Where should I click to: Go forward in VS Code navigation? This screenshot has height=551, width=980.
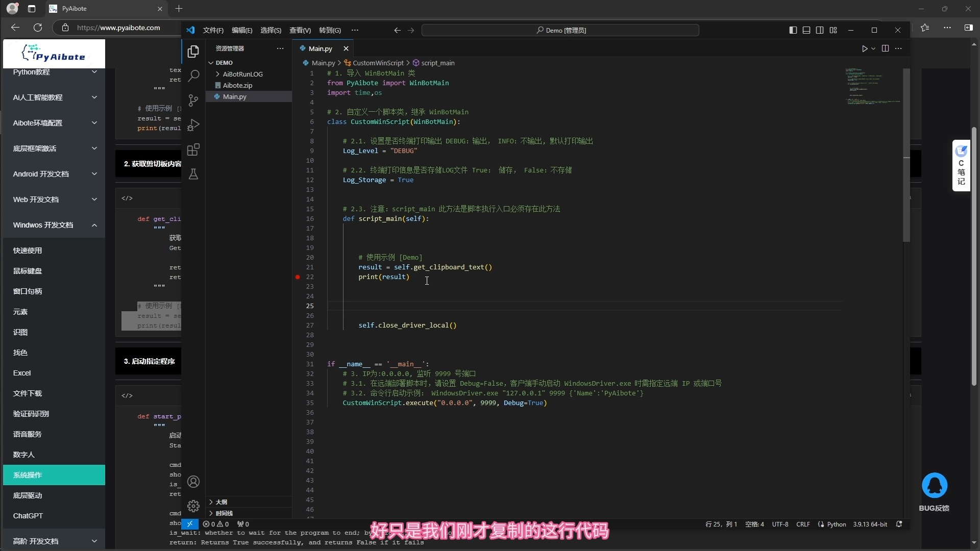411,30
